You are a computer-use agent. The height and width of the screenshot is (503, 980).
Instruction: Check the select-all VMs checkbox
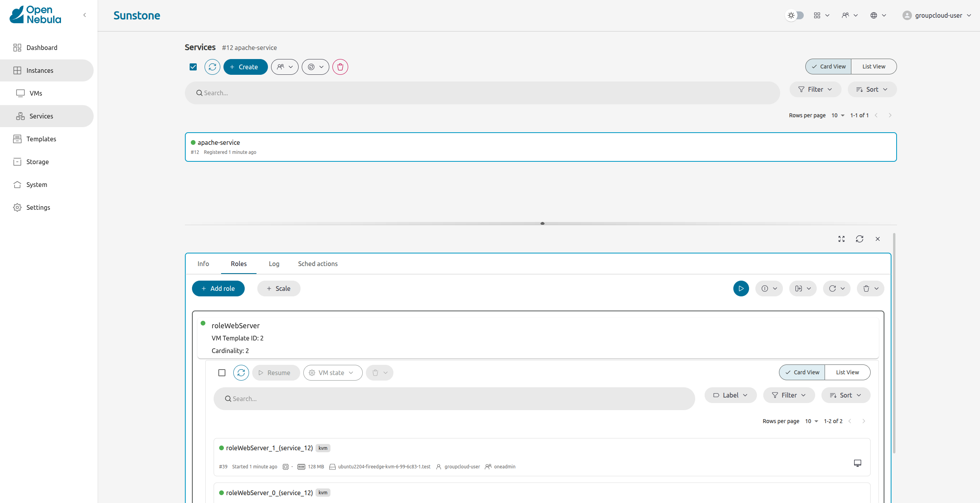(x=222, y=373)
